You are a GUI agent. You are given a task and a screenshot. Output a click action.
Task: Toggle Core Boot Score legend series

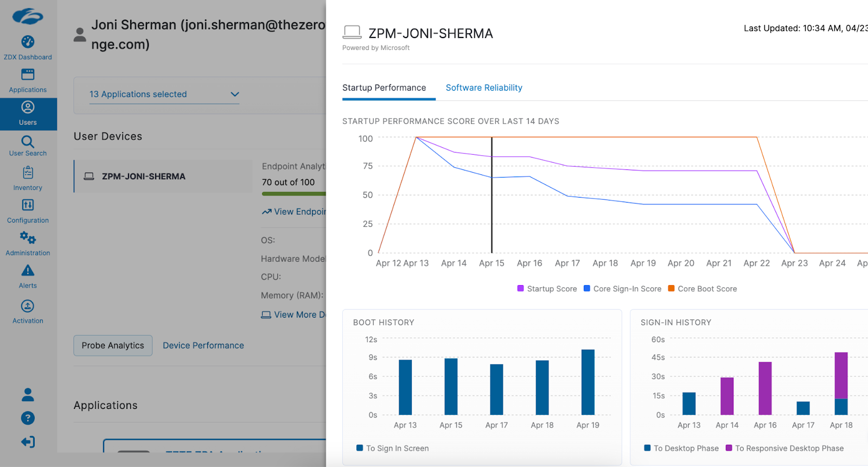pos(702,289)
